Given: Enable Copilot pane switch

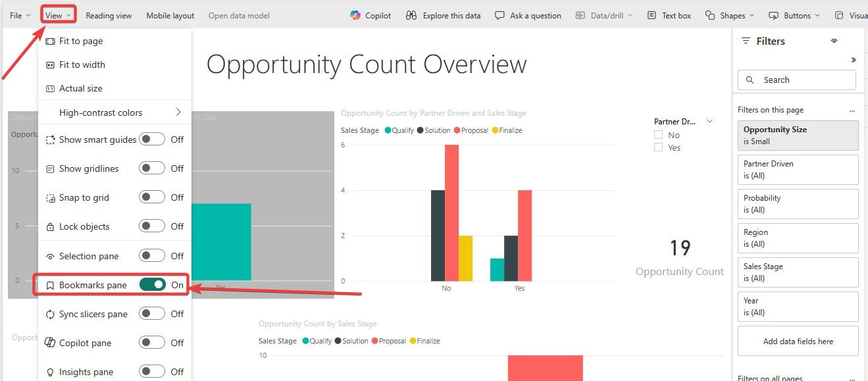Looking at the screenshot, I should (x=152, y=343).
